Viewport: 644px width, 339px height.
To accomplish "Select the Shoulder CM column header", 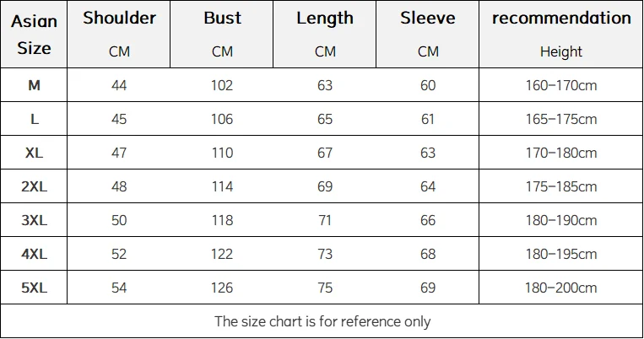I will 119,34.
